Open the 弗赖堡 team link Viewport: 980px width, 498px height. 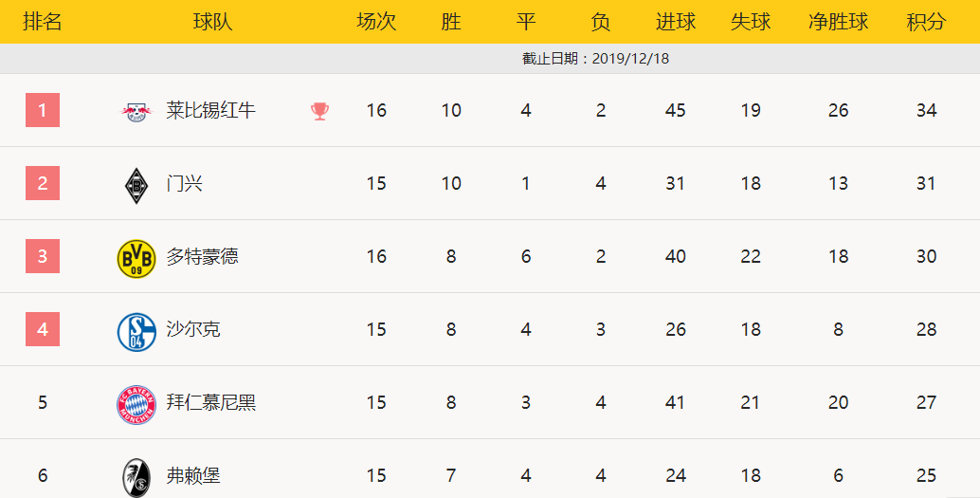click(193, 475)
